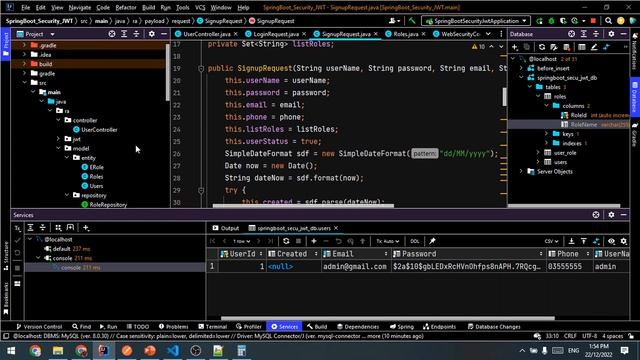Image resolution: width=640 pixels, height=360 pixels.
Task: Click the editor horizontal scrollbar
Action: (x=303, y=206)
